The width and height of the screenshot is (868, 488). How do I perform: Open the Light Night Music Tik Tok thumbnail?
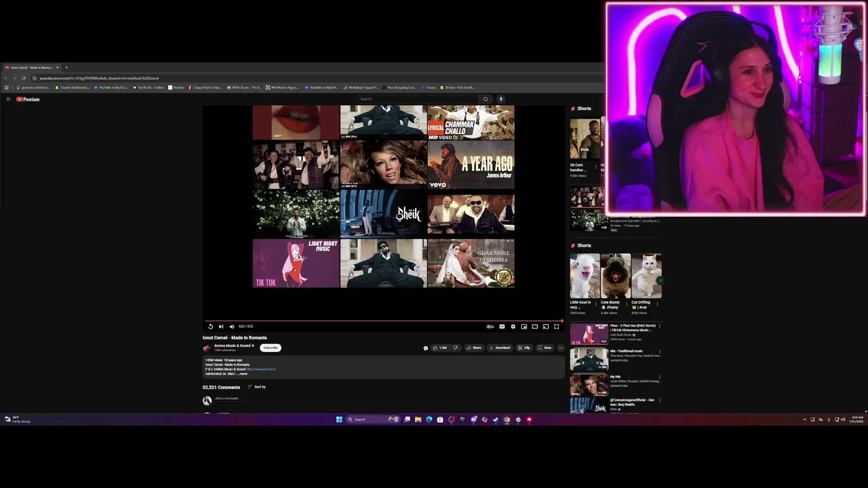296,263
